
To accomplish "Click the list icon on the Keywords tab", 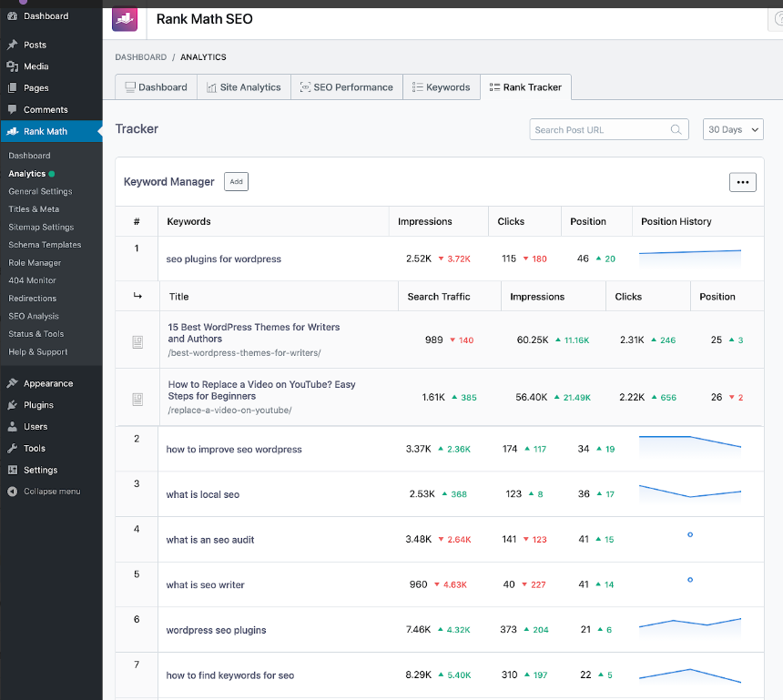I will [x=418, y=87].
